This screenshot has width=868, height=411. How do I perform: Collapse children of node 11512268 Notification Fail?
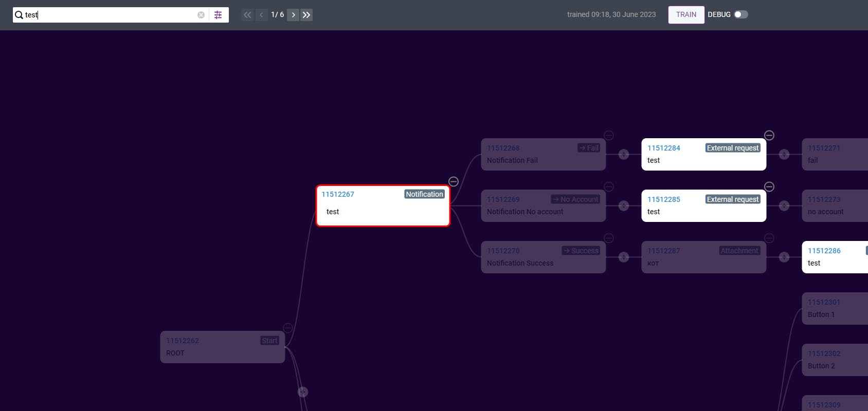(x=609, y=135)
